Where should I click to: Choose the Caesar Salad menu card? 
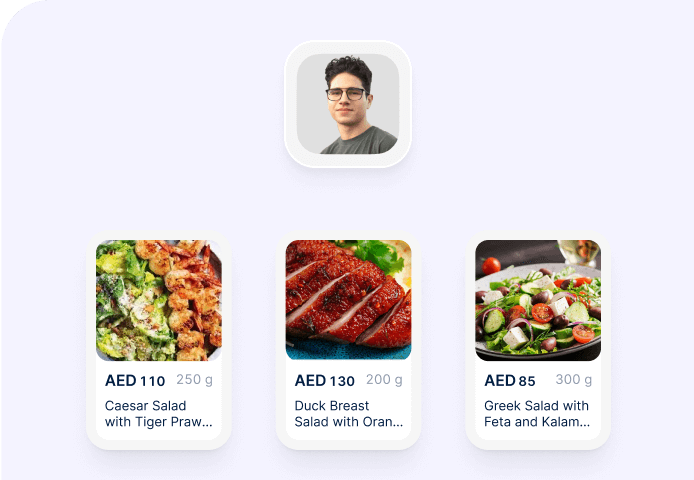point(159,340)
